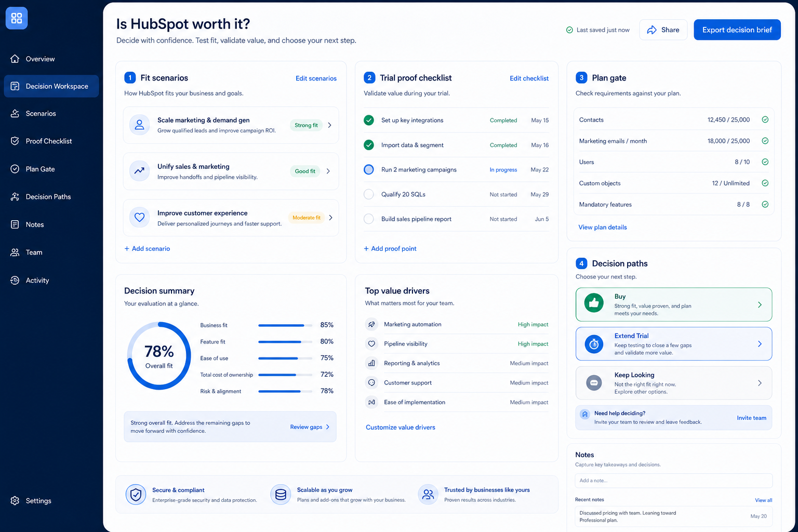
Task: Click Marketing emails requirement check icon
Action: [x=765, y=141]
